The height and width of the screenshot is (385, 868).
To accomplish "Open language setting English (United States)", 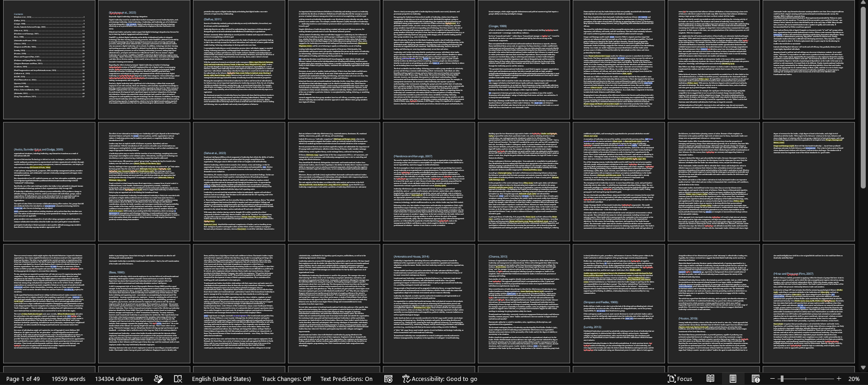I will click(x=221, y=379).
